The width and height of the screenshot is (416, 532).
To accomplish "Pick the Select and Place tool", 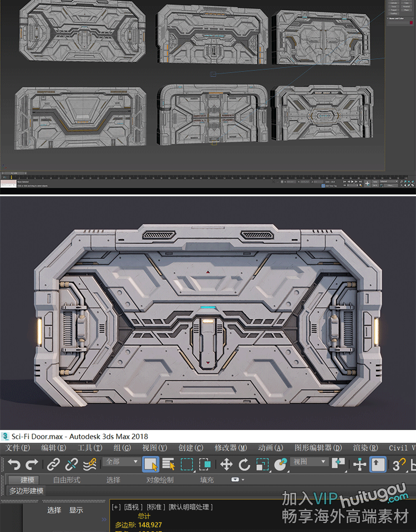I will click(281, 464).
